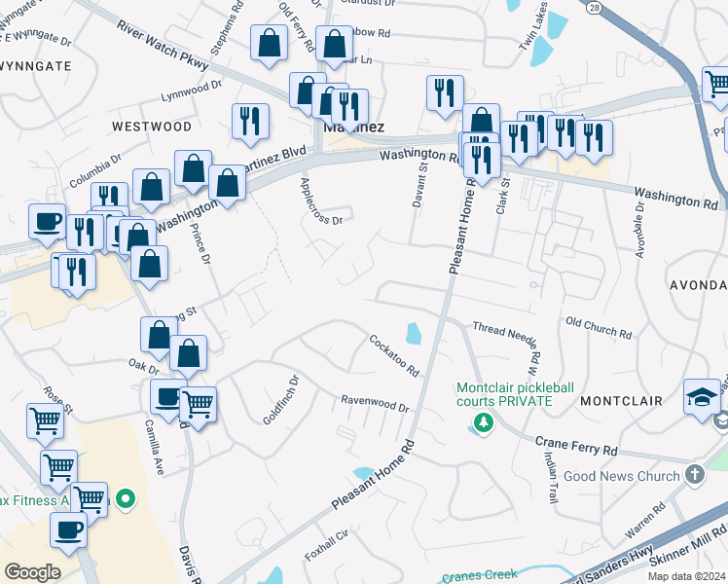The width and height of the screenshot is (728, 584).
Task: Click the Route 28 highway shield
Action: point(594,7)
